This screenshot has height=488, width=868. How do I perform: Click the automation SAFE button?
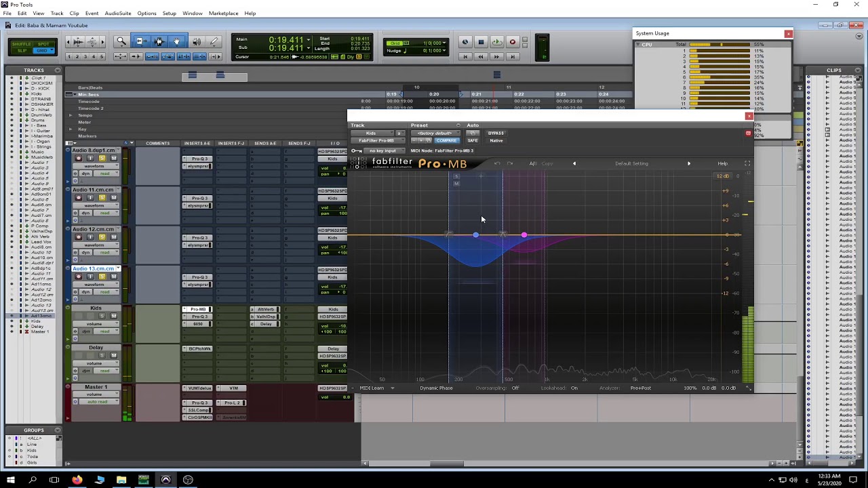click(473, 141)
